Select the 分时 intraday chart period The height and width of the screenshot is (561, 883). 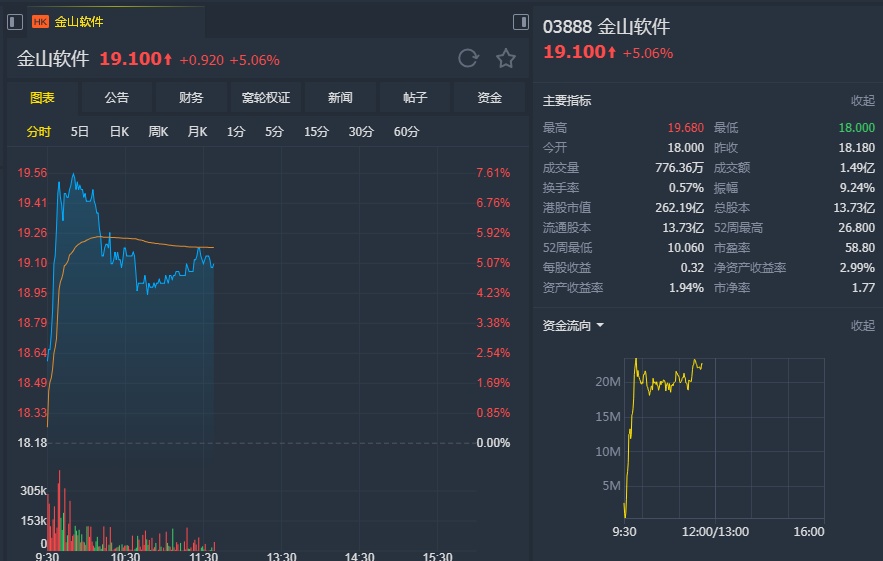(x=38, y=131)
